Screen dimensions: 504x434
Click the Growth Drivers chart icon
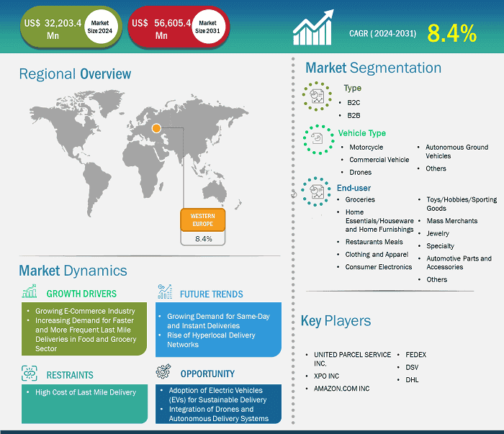point(30,291)
